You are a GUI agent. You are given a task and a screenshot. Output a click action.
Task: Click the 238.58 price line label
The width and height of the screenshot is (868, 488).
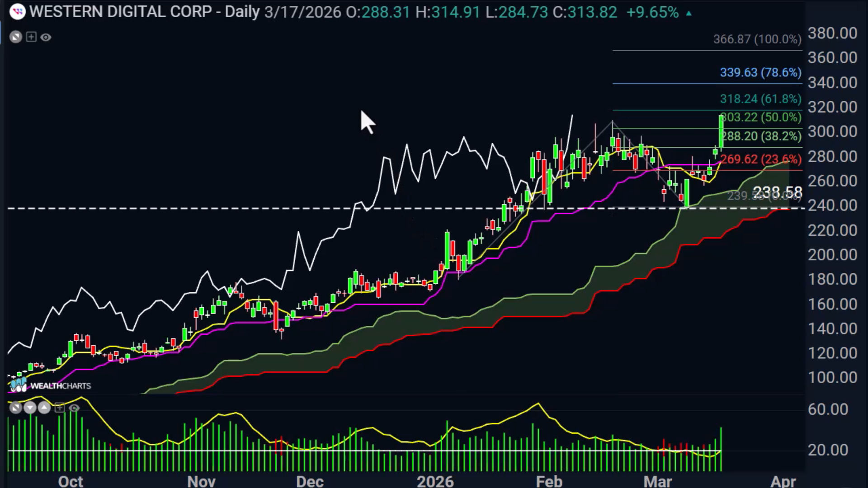(x=778, y=192)
